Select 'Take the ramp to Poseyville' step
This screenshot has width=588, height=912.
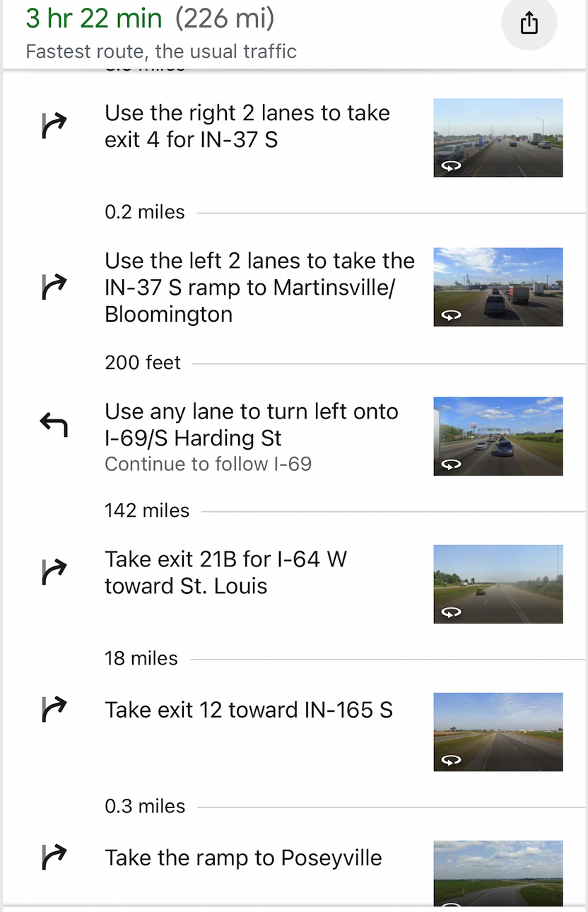[243, 858]
